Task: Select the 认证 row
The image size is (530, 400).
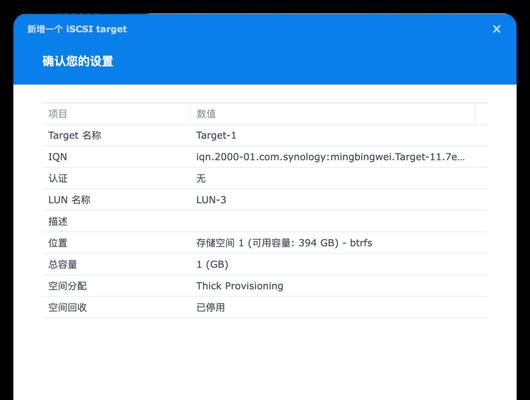Action: [x=265, y=179]
